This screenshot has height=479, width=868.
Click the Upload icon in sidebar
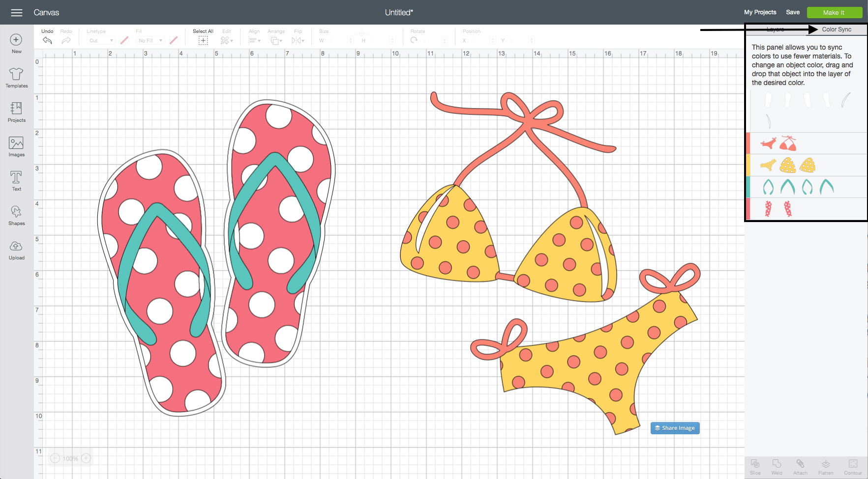tap(16, 247)
